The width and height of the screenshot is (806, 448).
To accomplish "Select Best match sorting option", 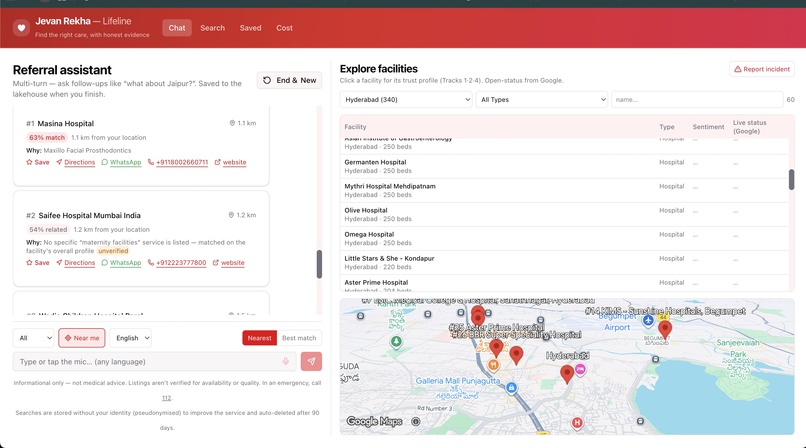I will pyautogui.click(x=299, y=338).
